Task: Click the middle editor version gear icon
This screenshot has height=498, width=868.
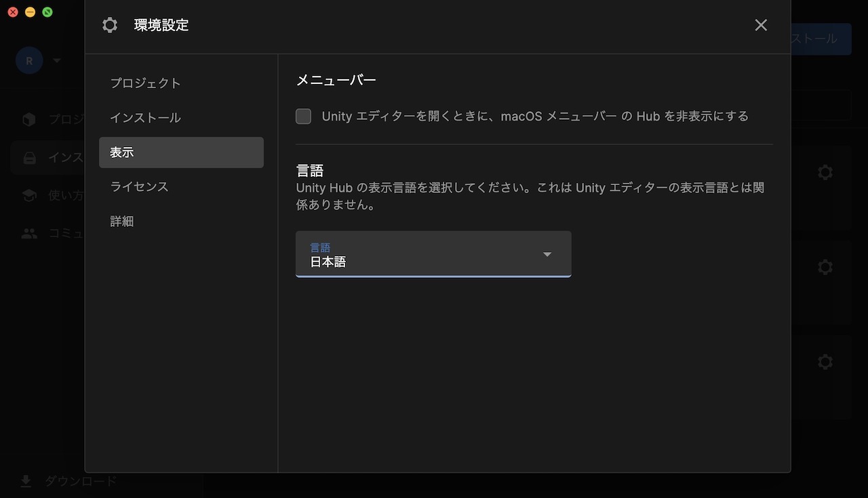Action: click(825, 267)
